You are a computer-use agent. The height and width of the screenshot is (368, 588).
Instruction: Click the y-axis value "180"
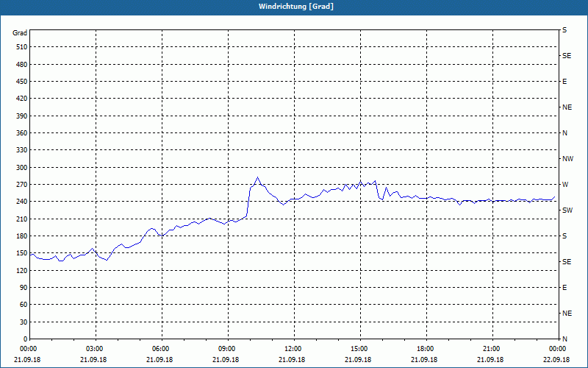(22, 236)
